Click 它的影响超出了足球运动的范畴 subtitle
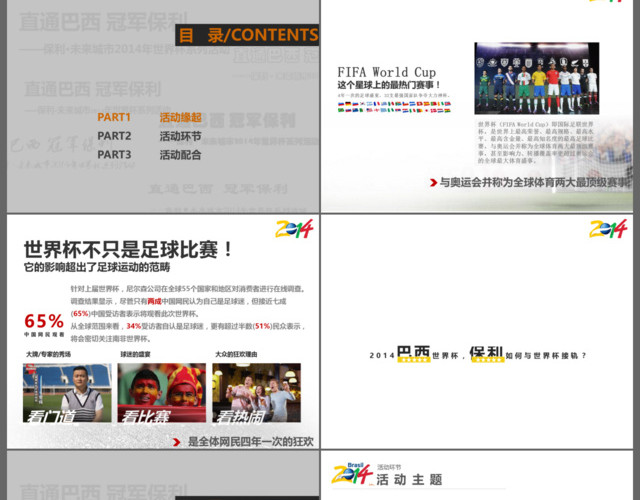Viewport: 640px width, 500px height. [97, 267]
